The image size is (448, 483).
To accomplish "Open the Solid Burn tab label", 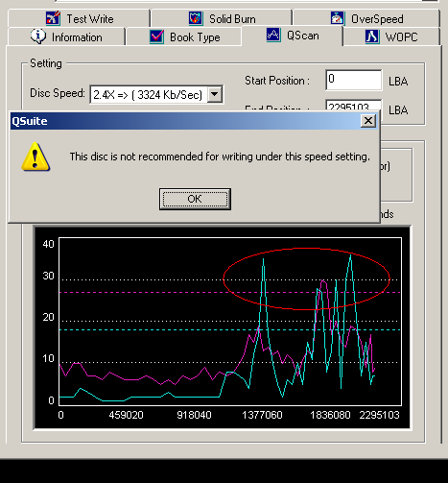I will click(x=232, y=19).
